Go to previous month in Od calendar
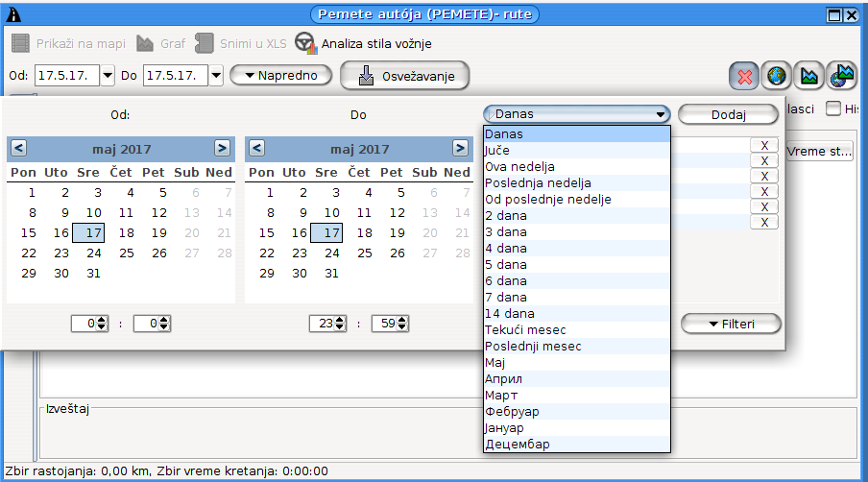Viewport: 868px width, 482px height. pos(18,148)
